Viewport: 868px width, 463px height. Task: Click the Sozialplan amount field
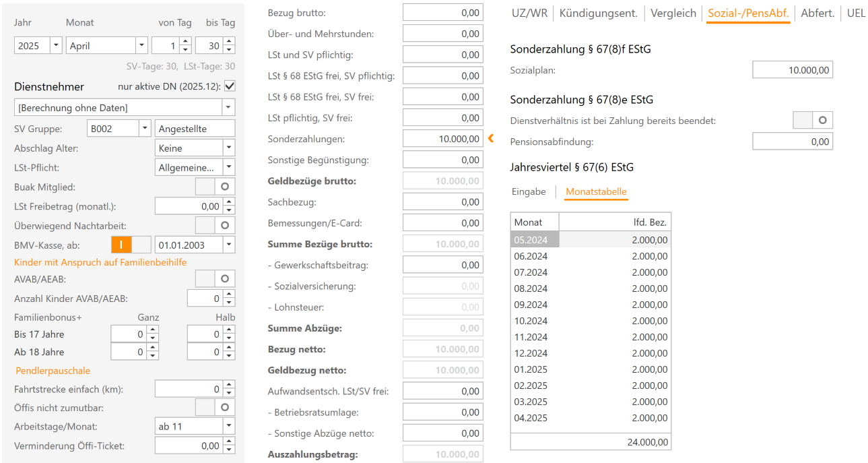coord(792,69)
